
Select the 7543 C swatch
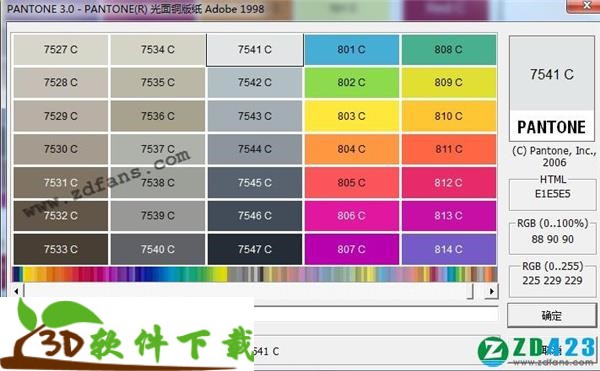click(x=255, y=116)
